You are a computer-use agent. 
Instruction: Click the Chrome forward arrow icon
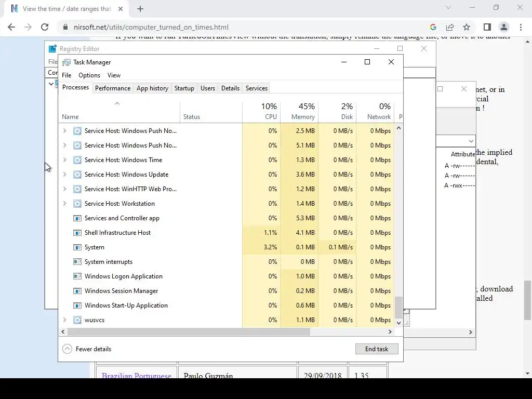point(28,27)
